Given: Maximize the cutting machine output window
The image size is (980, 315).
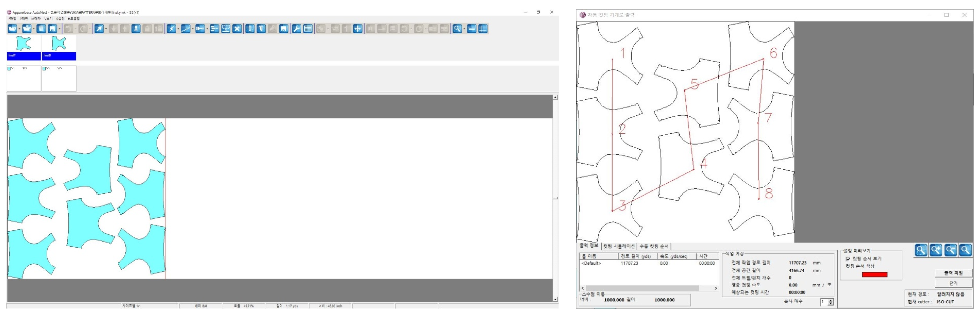Looking at the screenshot, I should click(x=947, y=15).
